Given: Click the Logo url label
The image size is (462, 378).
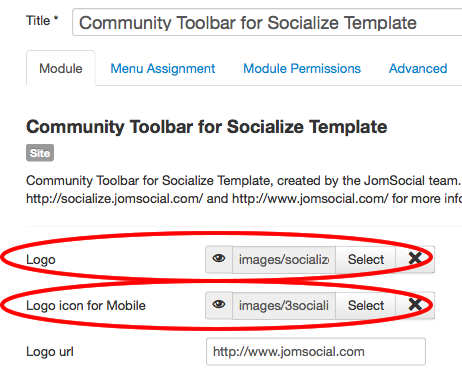Looking at the screenshot, I should (x=50, y=352).
